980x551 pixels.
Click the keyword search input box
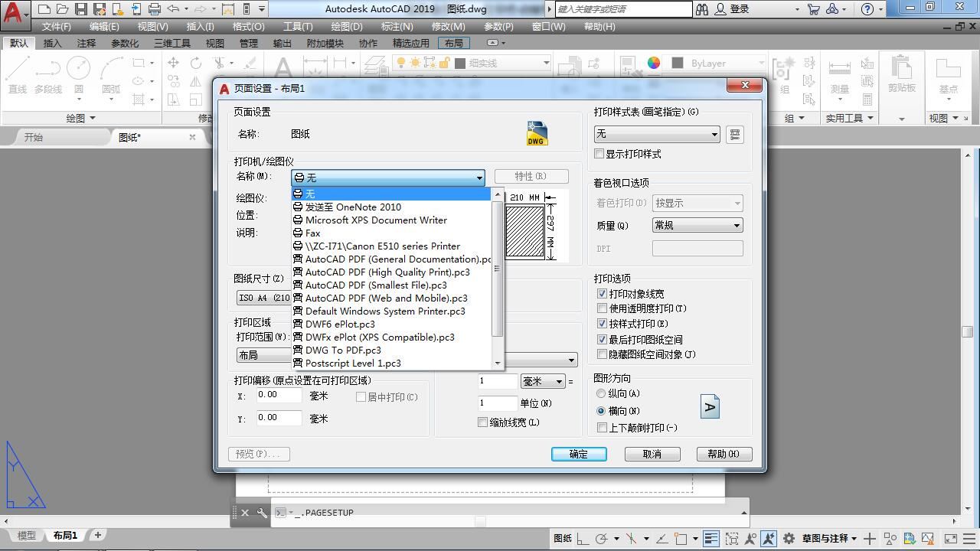click(622, 9)
